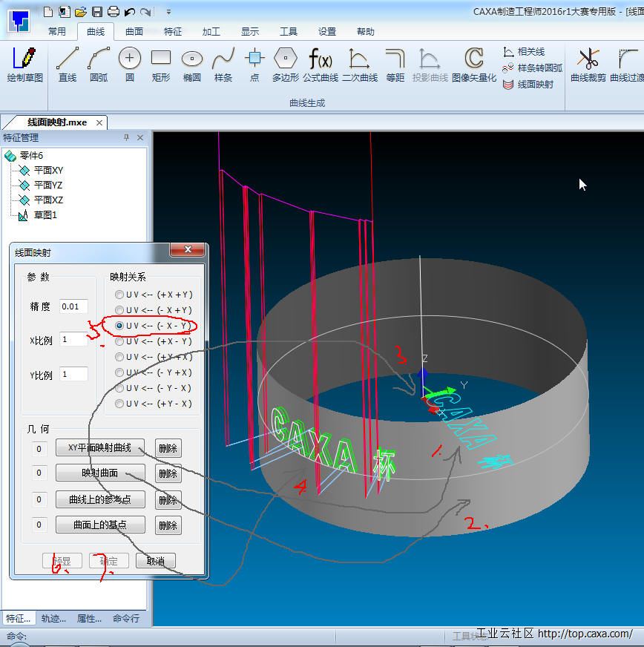Select 平面XY in the feature tree
This screenshot has width=644, height=647.
[48, 170]
